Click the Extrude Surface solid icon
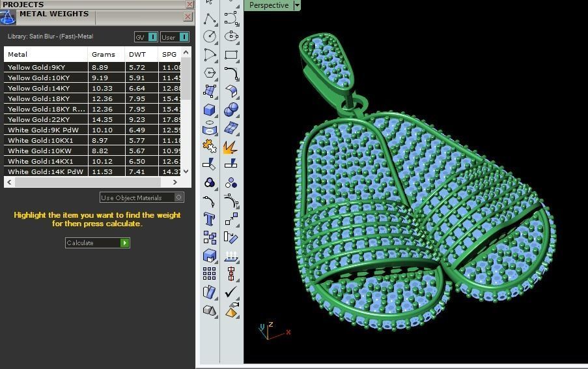This screenshot has height=369, width=588. pyautogui.click(x=210, y=256)
